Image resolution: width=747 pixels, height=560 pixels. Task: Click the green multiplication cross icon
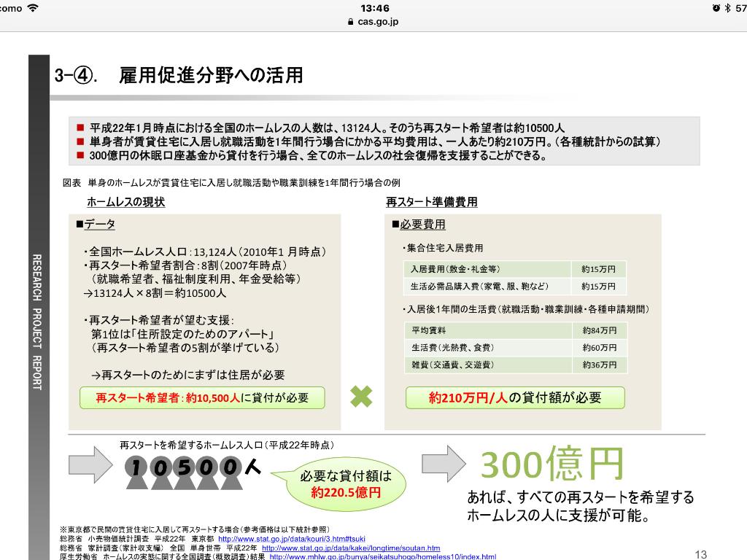coord(361,397)
